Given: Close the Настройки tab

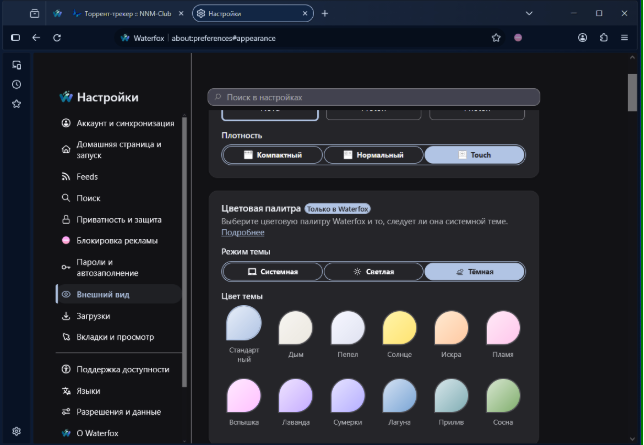Looking at the screenshot, I should (305, 14).
